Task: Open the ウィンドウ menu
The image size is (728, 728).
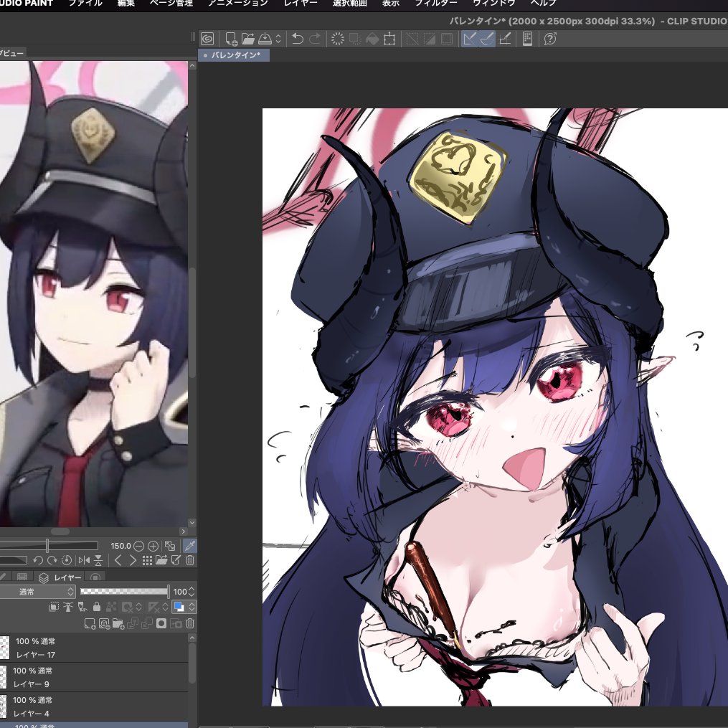Action: coord(494,4)
